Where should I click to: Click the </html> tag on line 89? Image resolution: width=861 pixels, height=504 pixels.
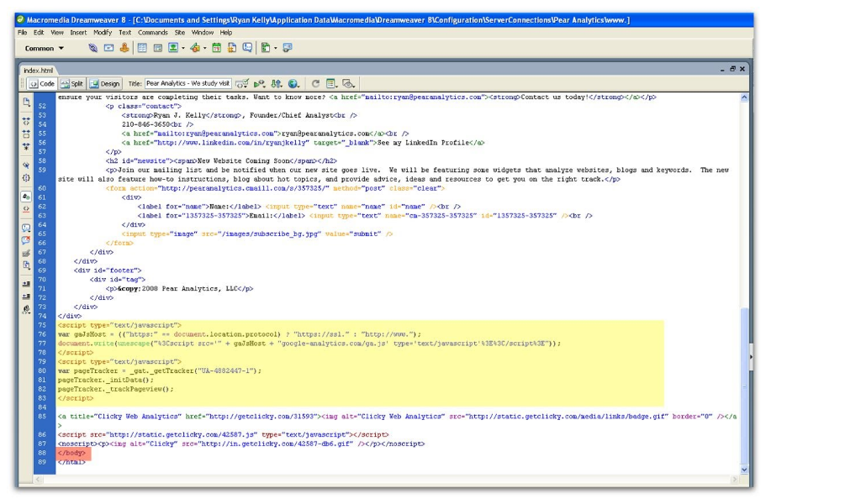(x=71, y=462)
